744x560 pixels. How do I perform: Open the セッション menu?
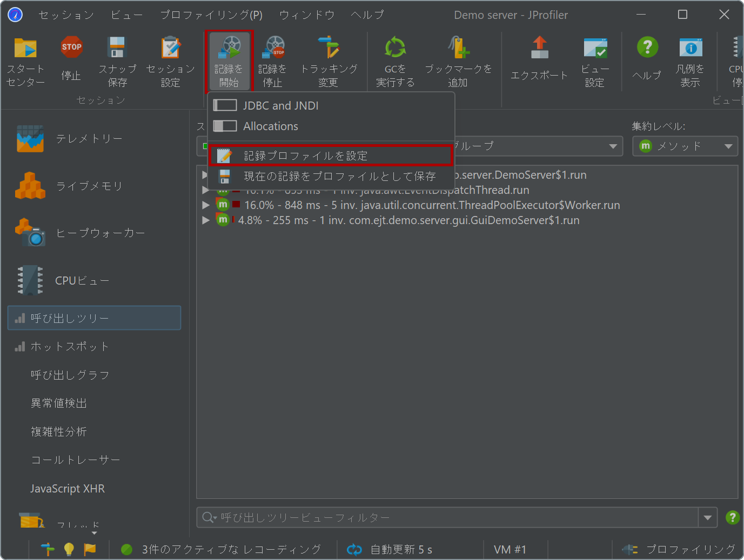point(66,15)
